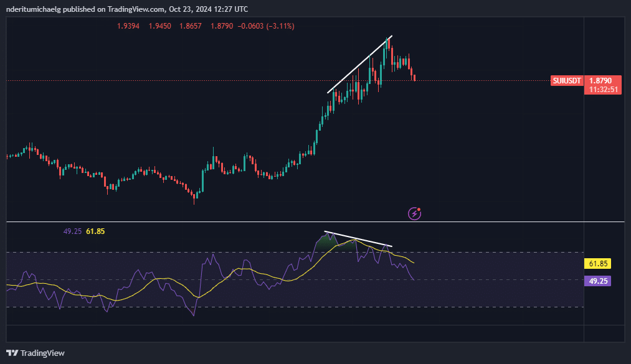The image size is (631, 364).
Task: Click the open value 1.9394 in legend
Action: (128, 26)
